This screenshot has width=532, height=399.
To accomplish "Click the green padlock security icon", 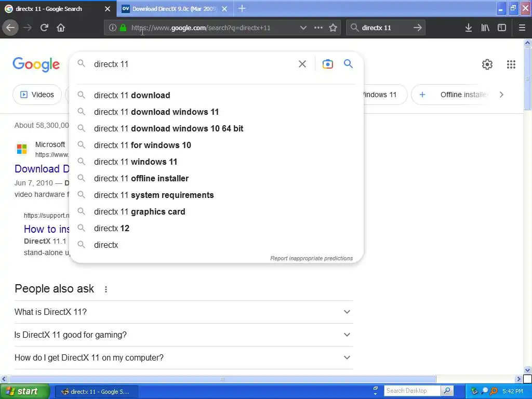I will pyautogui.click(x=123, y=28).
